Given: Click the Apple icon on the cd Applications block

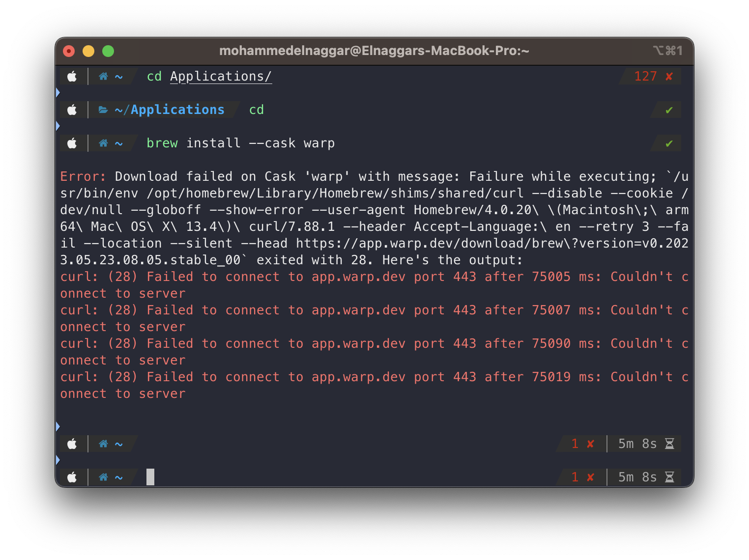Looking at the screenshot, I should click(x=72, y=76).
